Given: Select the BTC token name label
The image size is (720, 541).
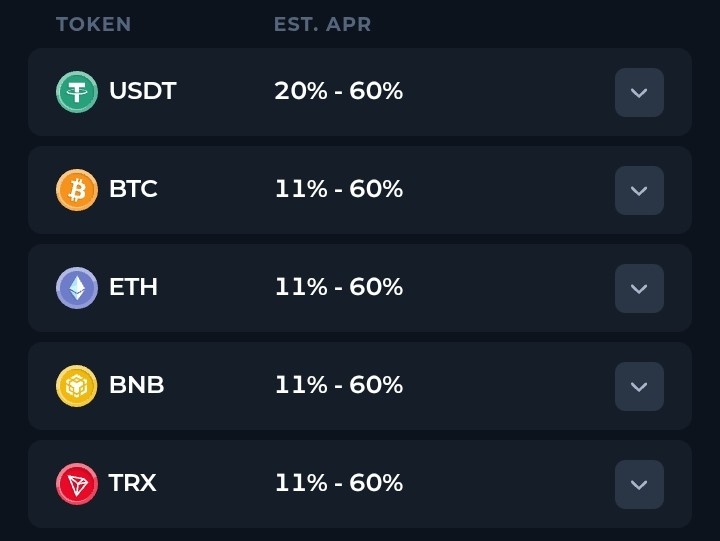Looking at the screenshot, I should click(133, 190).
